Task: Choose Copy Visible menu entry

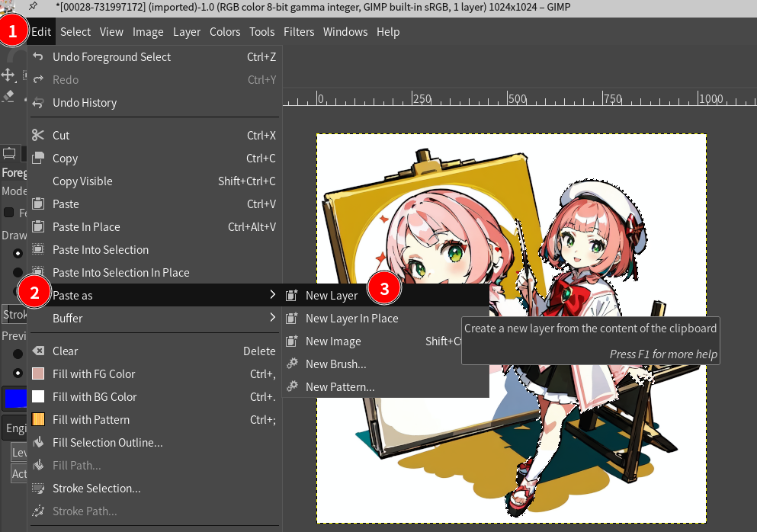Action: [155, 181]
